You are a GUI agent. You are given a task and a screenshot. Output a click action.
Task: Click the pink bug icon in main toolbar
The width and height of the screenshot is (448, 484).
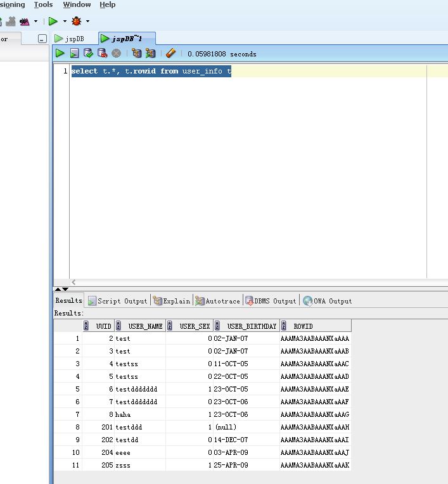(24, 22)
